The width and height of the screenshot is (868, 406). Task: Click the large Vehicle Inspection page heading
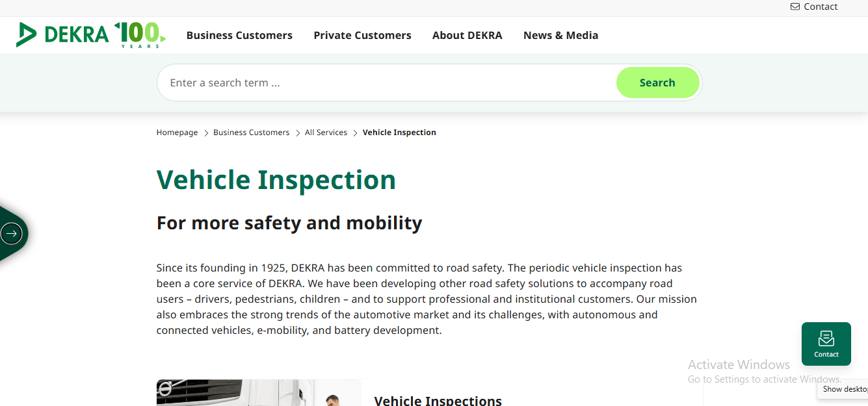pos(276,180)
